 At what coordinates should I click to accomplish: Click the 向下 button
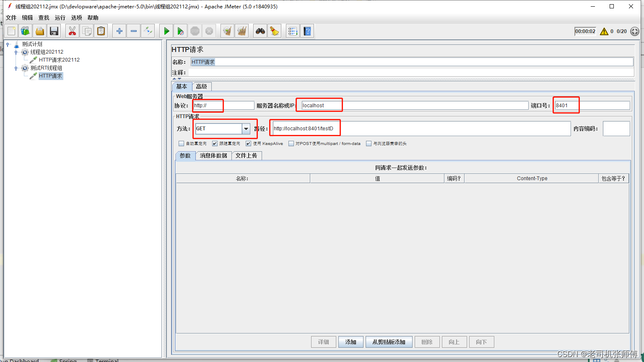[x=481, y=342]
